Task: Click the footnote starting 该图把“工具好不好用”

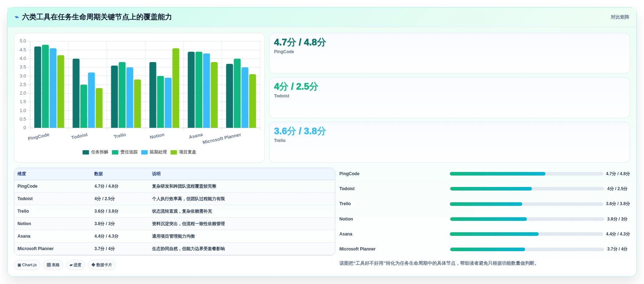Action: [439, 263]
